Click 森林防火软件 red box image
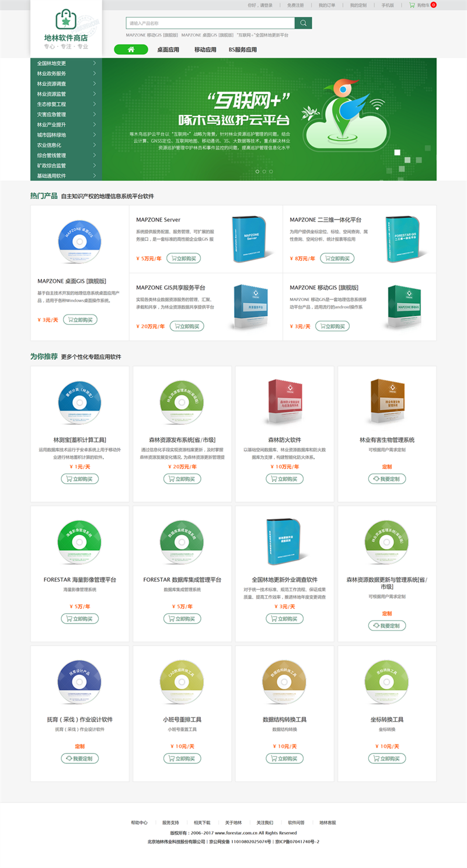The width and height of the screenshot is (467, 868). 285,401
